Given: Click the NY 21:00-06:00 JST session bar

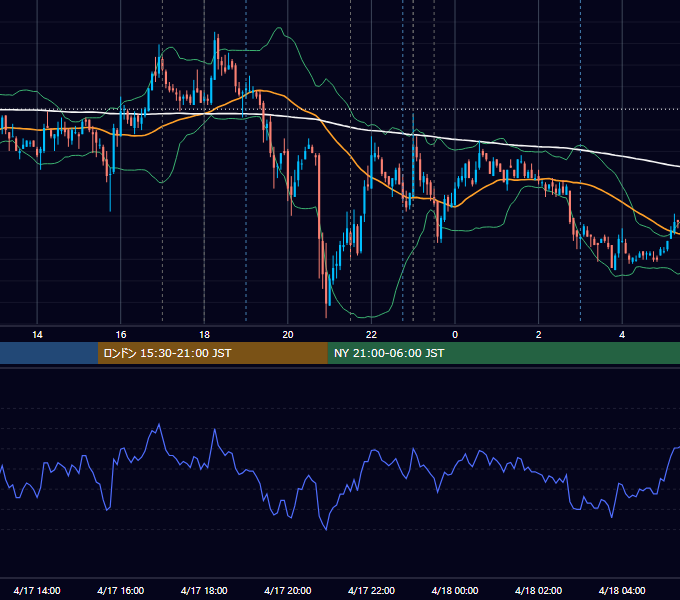Looking at the screenshot, I should pyautogui.click(x=503, y=353).
